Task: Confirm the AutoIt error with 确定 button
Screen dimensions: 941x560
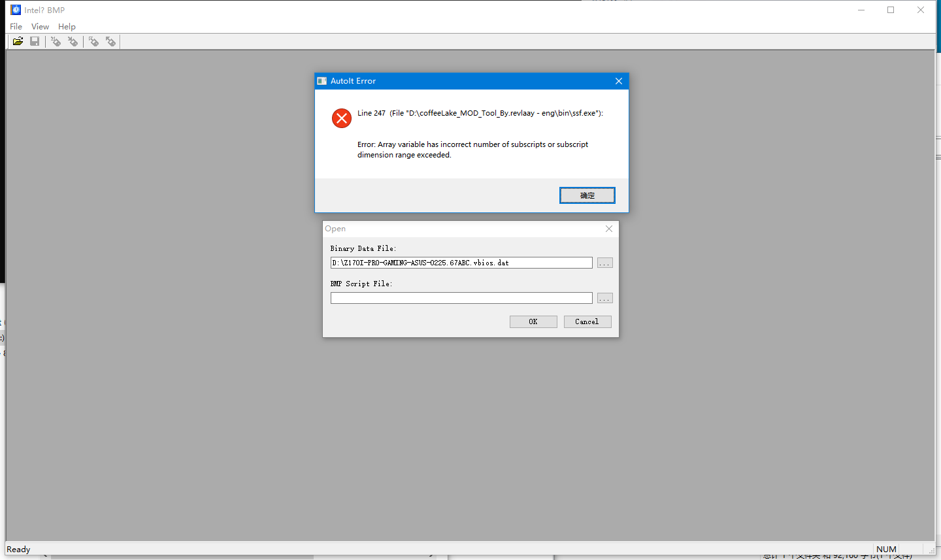Action: (587, 195)
